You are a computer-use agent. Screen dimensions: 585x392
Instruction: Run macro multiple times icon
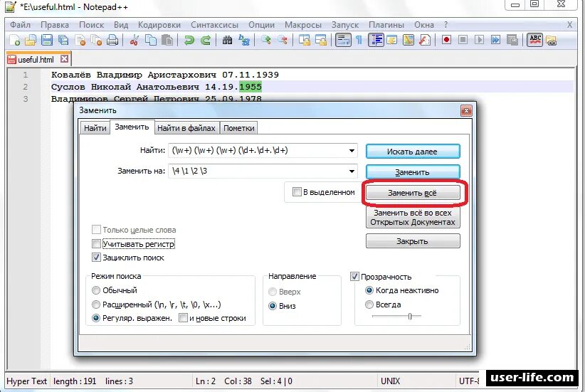tap(495, 40)
